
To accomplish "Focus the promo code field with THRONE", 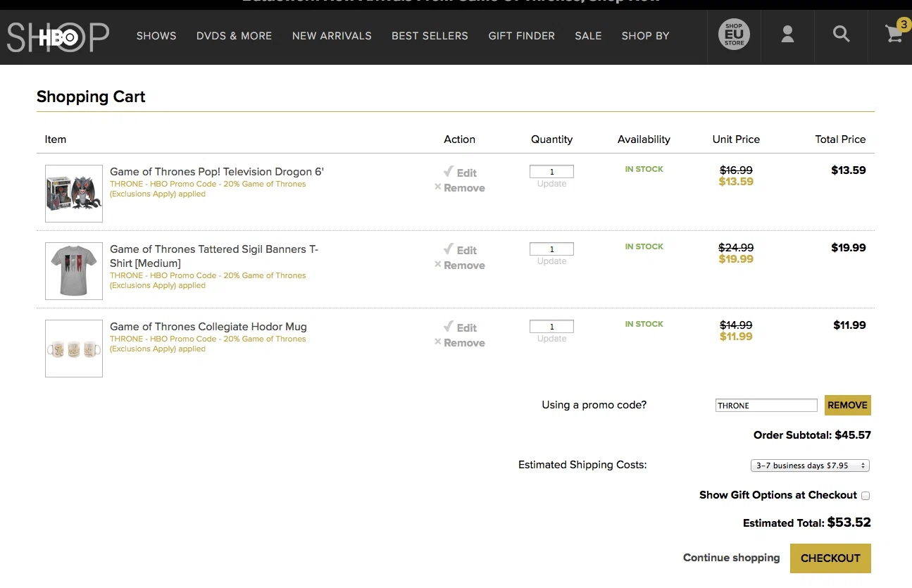I will (x=766, y=405).
